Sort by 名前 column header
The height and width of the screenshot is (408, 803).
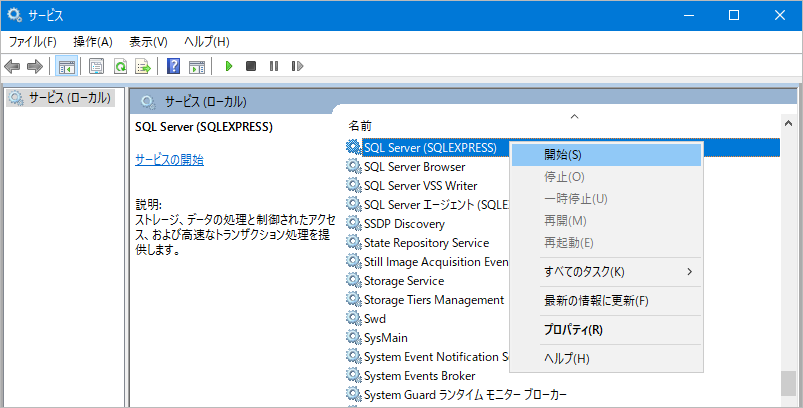360,125
